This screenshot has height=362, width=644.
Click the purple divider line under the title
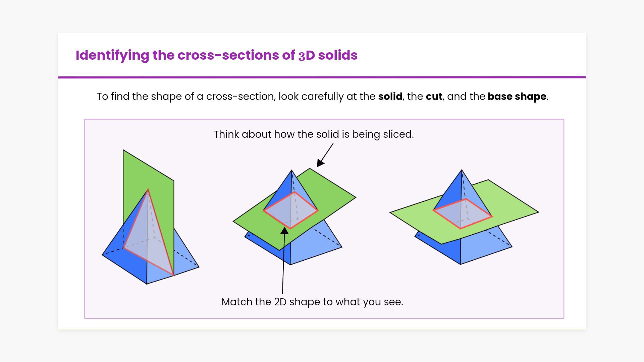[x=322, y=77]
